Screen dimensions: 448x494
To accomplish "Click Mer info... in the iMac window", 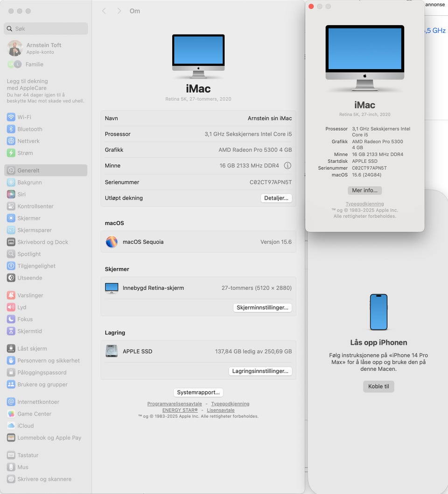I will pyautogui.click(x=365, y=190).
